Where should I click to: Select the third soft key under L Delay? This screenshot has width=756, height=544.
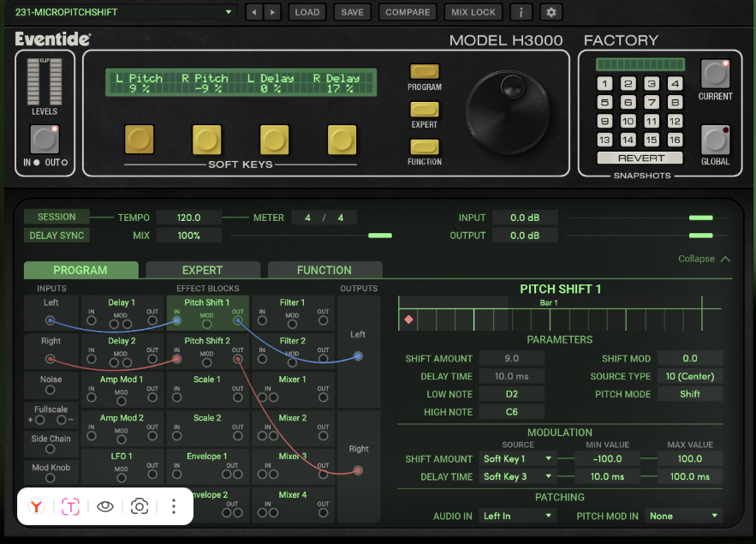coord(274,140)
